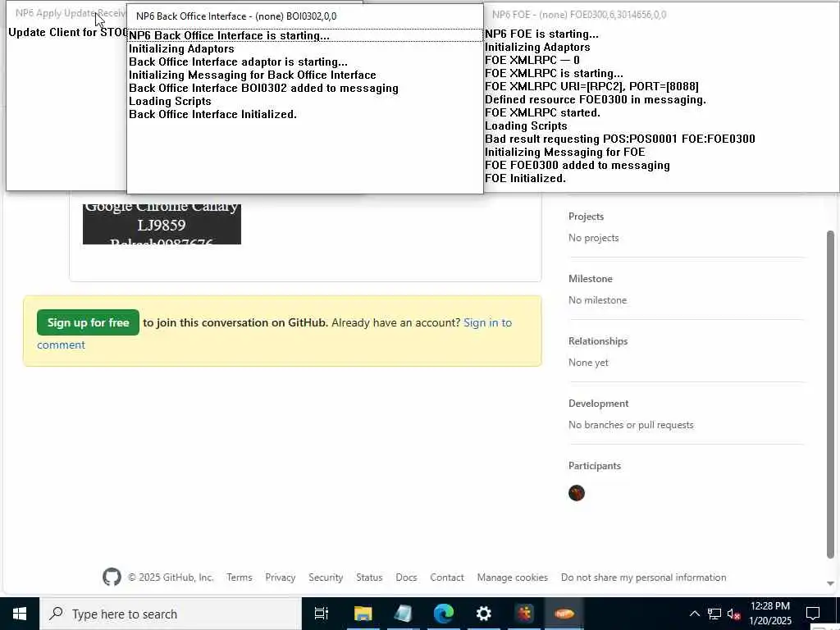Open the Settings gear app on the taskbar
The width and height of the screenshot is (840, 630).
coord(484,614)
